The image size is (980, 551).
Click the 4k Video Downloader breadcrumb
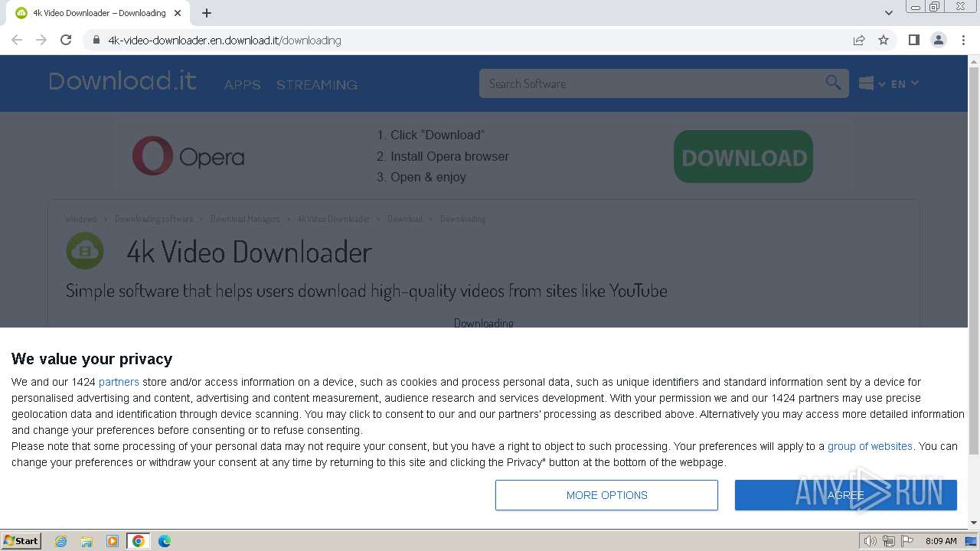click(x=334, y=219)
